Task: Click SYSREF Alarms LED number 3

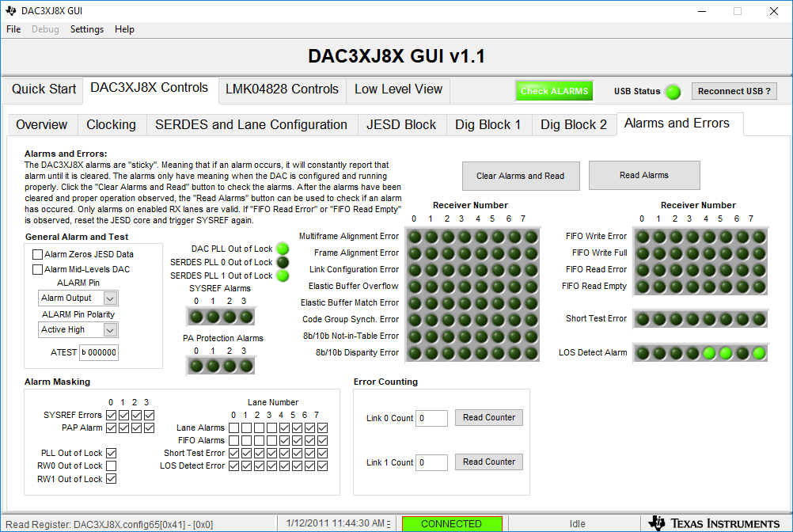Action: pyautogui.click(x=246, y=317)
